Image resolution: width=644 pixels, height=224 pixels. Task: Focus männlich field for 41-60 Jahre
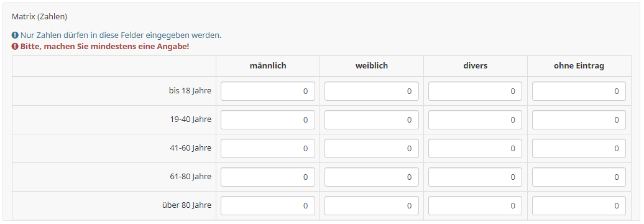click(268, 148)
